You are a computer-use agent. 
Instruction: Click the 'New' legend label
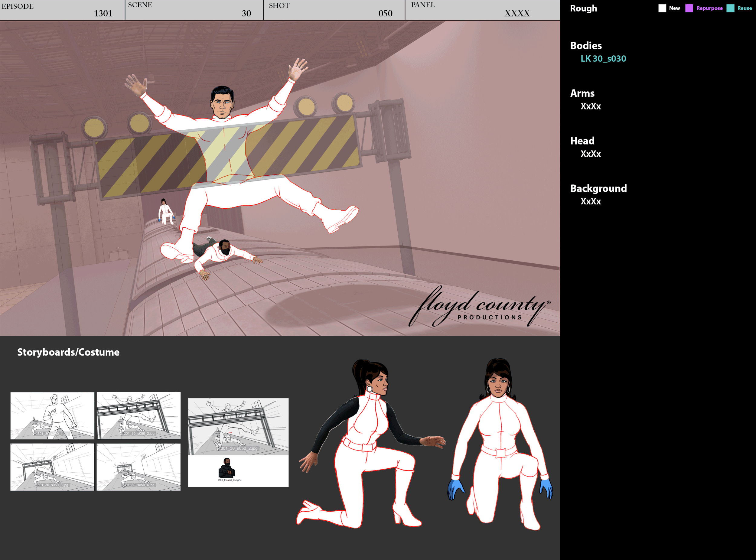pos(675,8)
